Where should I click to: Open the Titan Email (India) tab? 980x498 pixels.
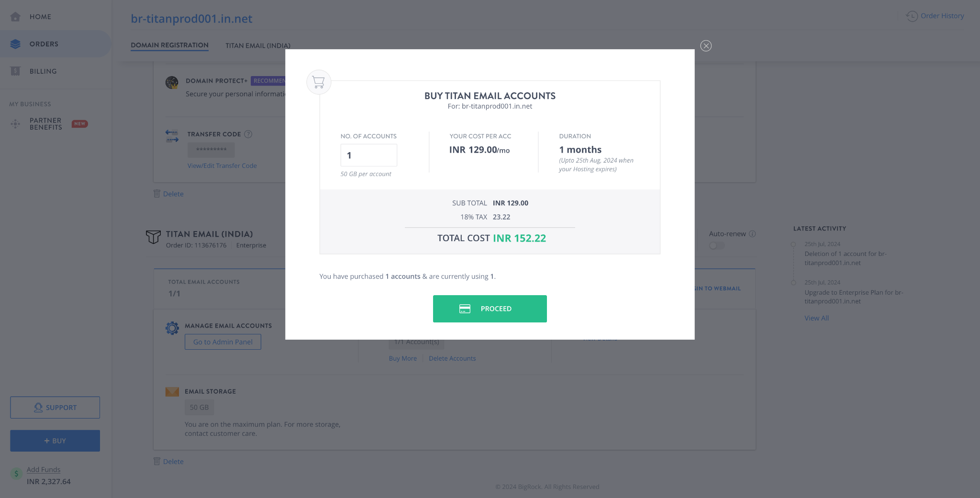pyautogui.click(x=257, y=45)
